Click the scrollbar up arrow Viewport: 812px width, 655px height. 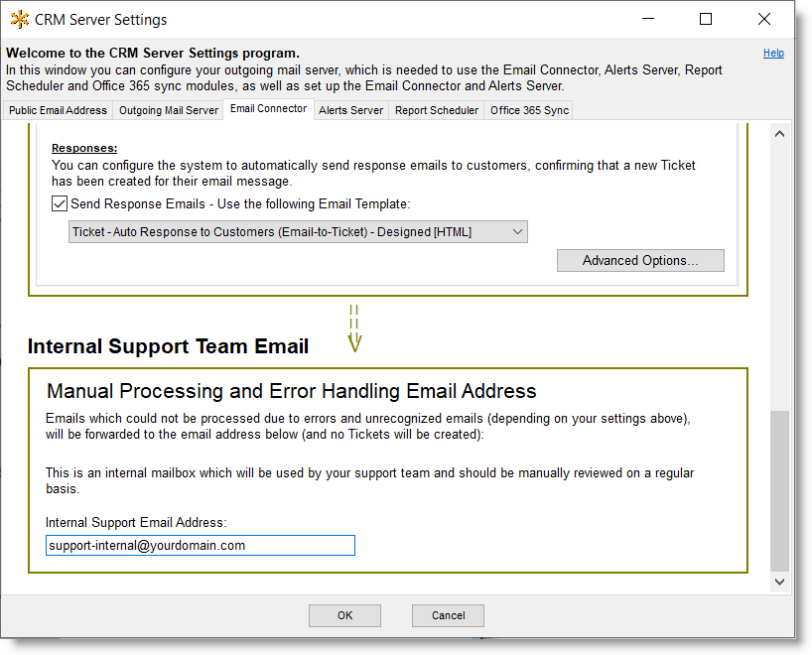[779, 133]
